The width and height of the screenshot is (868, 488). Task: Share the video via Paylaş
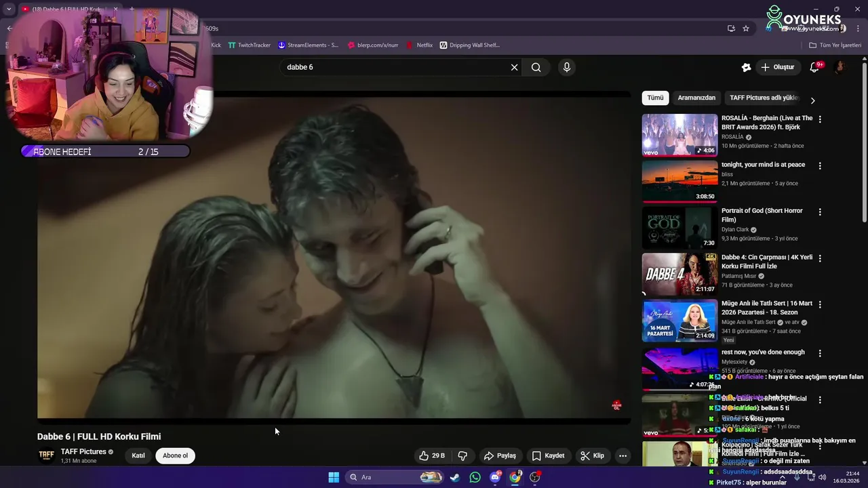500,455
